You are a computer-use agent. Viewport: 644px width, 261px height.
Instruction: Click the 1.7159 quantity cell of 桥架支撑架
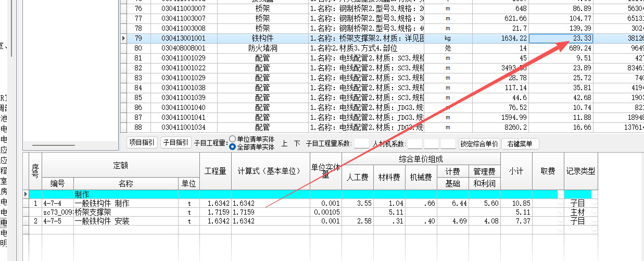[216, 213]
